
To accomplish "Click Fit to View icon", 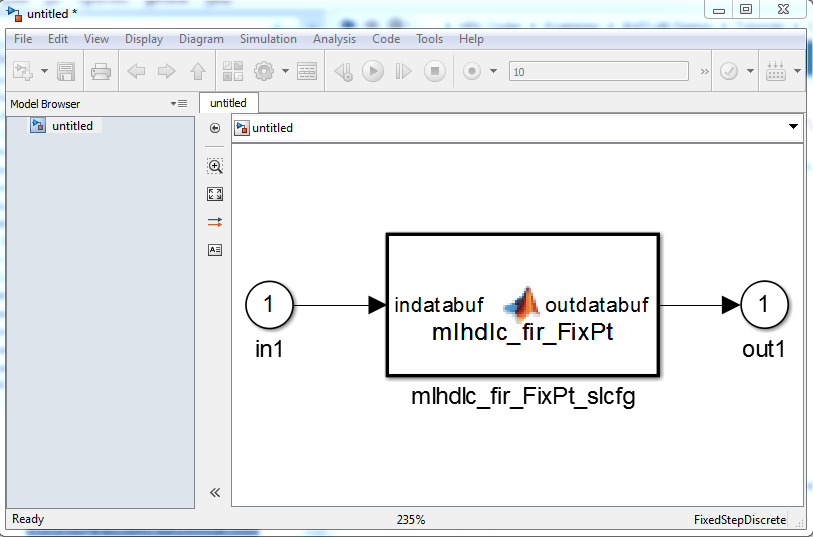I will tap(215, 194).
